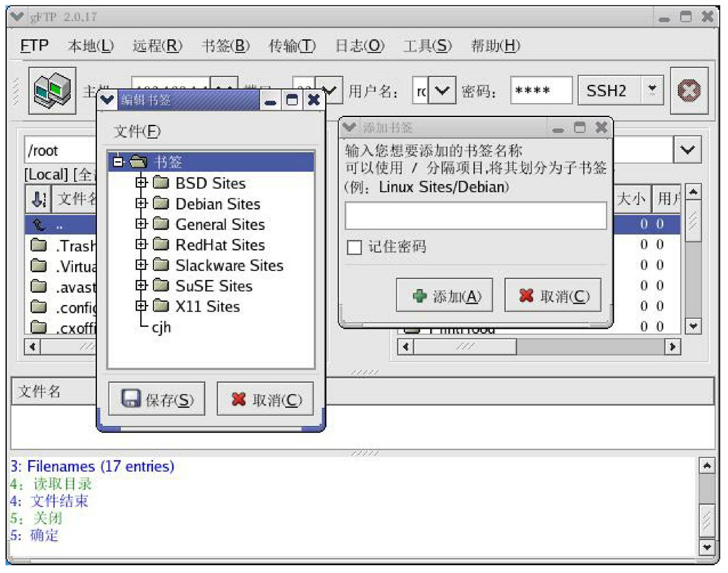Select the General Sites folder icon
This screenshot has width=728, height=573.
161,224
